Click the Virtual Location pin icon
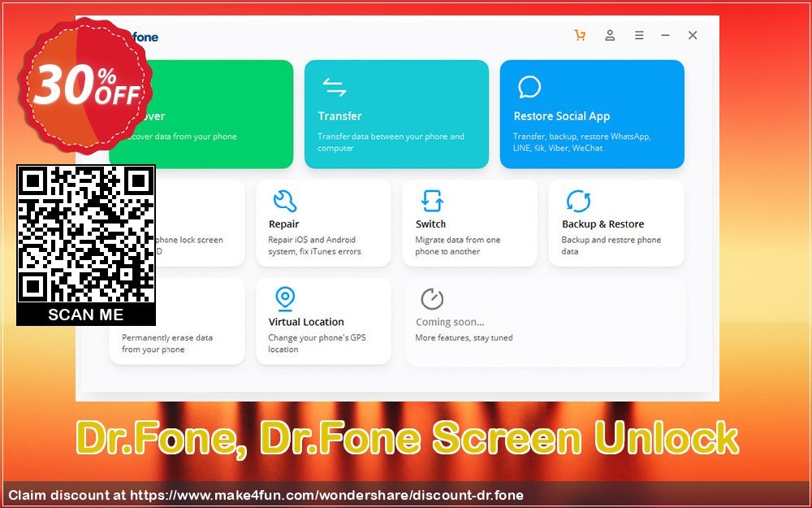 coord(285,298)
